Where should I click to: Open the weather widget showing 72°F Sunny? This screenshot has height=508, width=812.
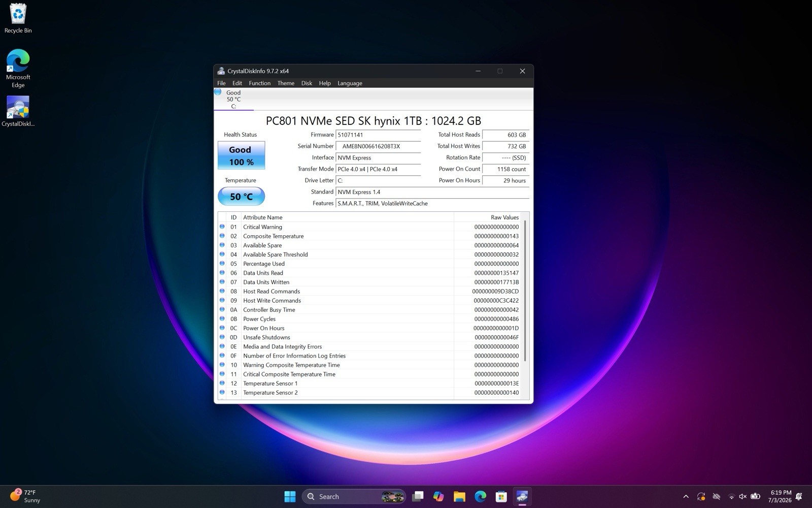[x=25, y=496]
